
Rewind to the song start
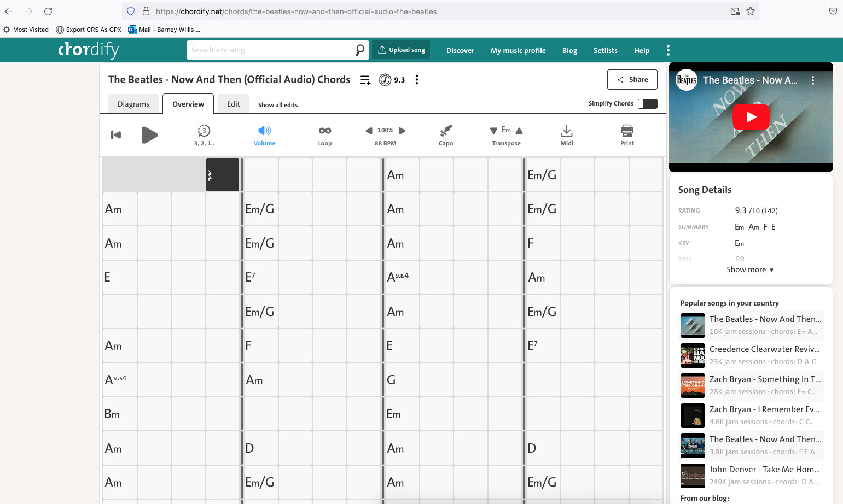click(116, 135)
